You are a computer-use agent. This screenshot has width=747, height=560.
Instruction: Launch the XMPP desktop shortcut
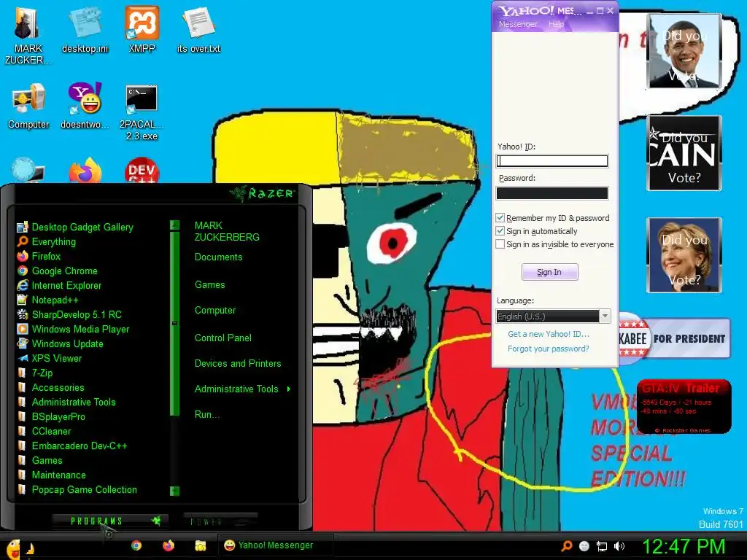(x=142, y=29)
